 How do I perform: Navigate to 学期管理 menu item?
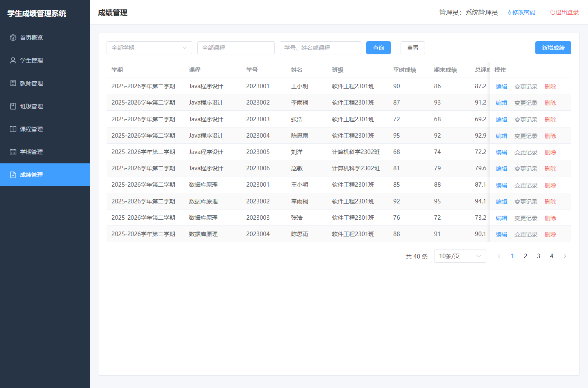coord(45,152)
